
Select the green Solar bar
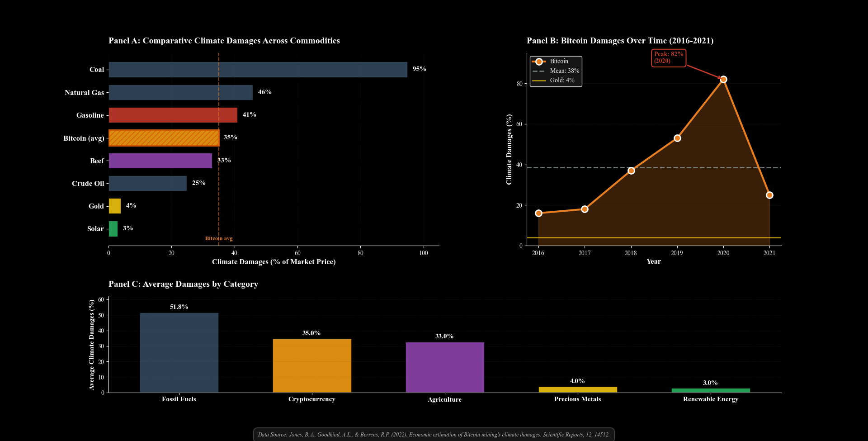[113, 229]
